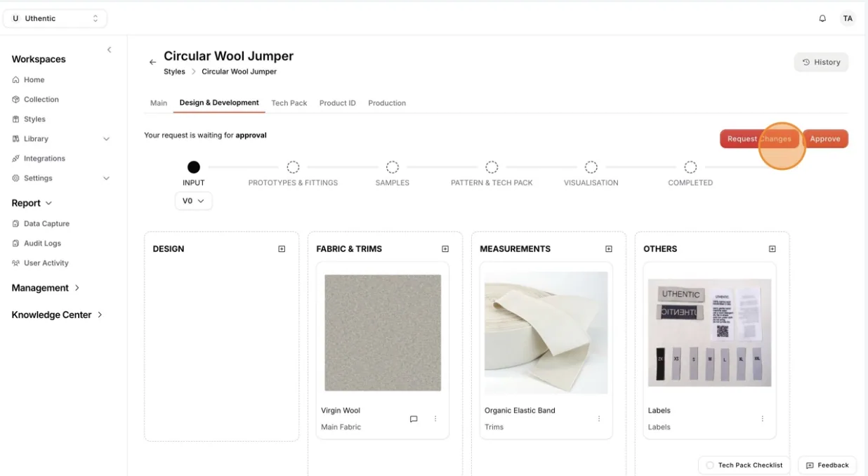Open the Feedback button
This screenshot has width=868, height=476.
tap(827, 465)
